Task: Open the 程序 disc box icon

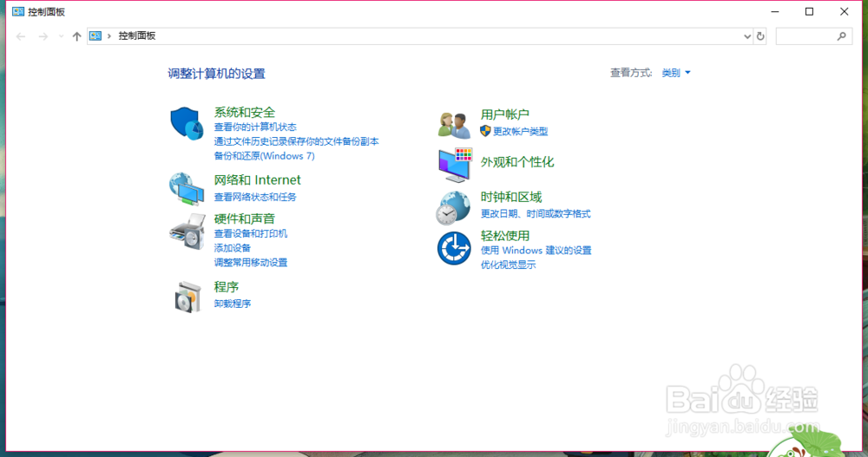Action: pos(187,297)
